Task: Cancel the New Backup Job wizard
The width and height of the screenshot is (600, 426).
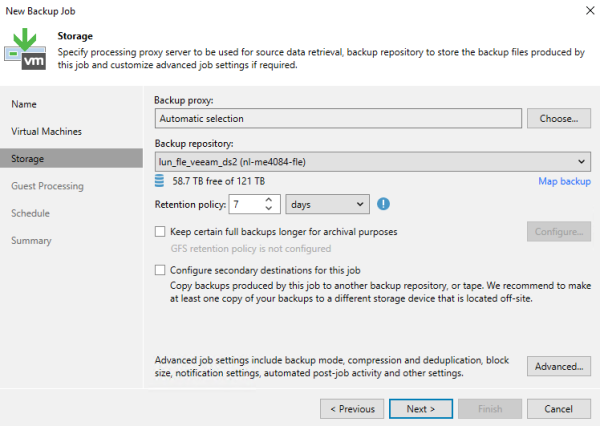Action: [559, 409]
